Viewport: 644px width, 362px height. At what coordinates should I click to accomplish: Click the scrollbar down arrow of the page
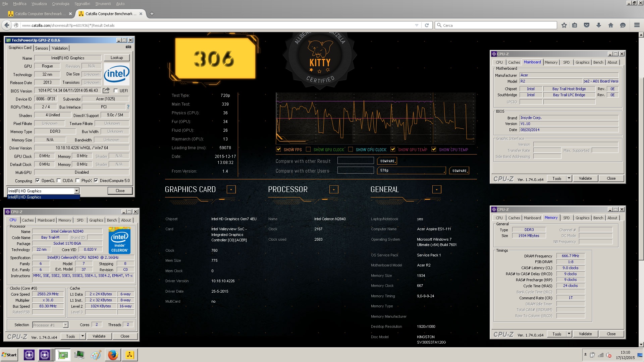(641, 344)
